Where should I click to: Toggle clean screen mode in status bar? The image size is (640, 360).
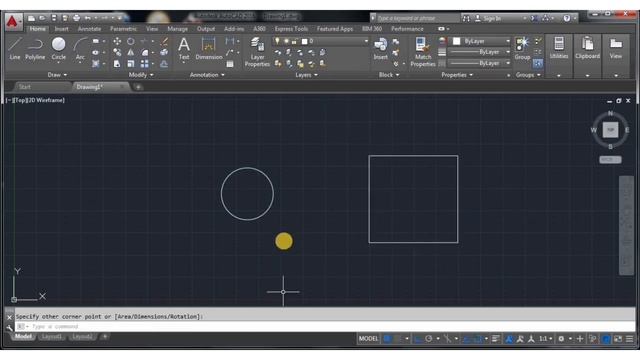(x=618, y=339)
